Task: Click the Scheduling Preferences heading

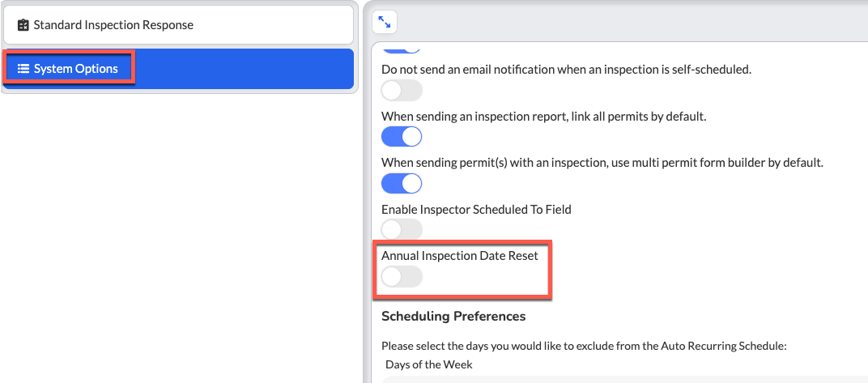Action: tap(453, 317)
